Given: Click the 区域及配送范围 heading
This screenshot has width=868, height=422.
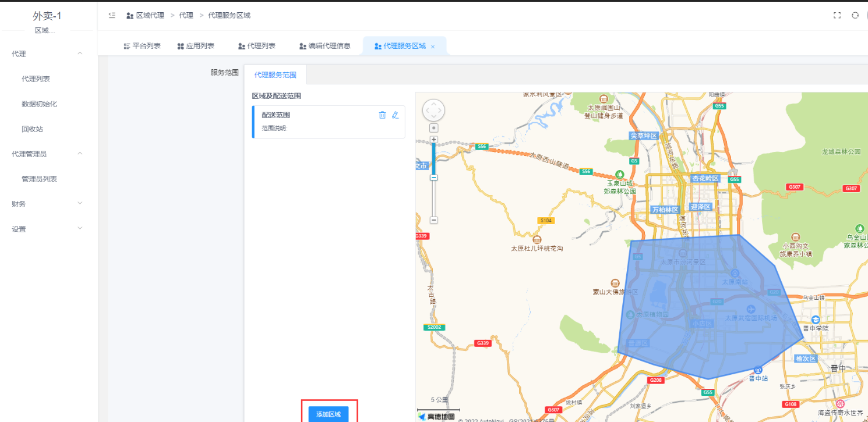Looking at the screenshot, I should 276,95.
